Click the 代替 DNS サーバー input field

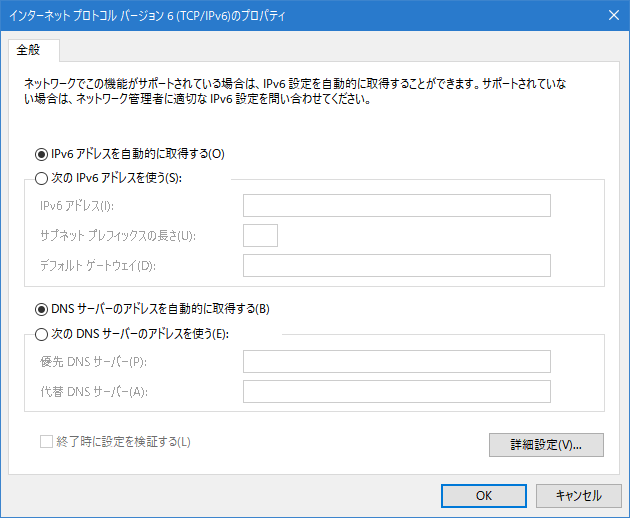click(397, 391)
